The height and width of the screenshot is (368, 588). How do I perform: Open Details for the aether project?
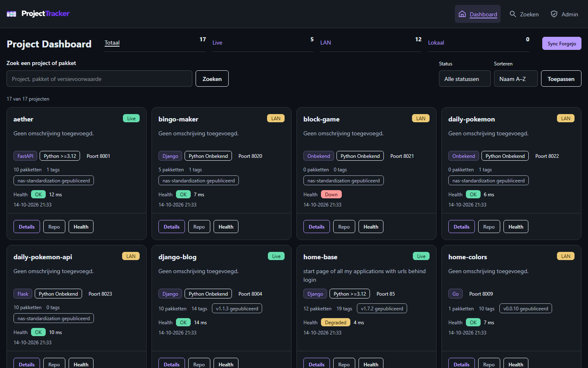click(27, 227)
